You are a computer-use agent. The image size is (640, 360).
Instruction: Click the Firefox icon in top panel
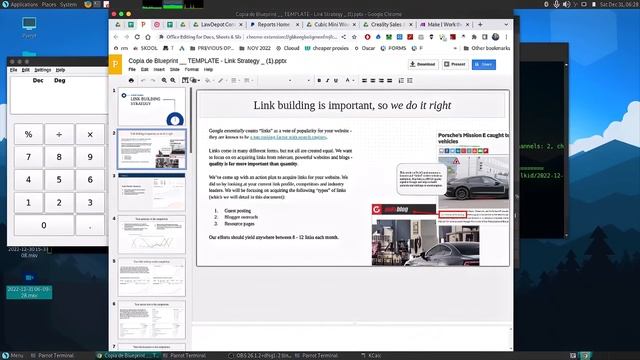88,4
